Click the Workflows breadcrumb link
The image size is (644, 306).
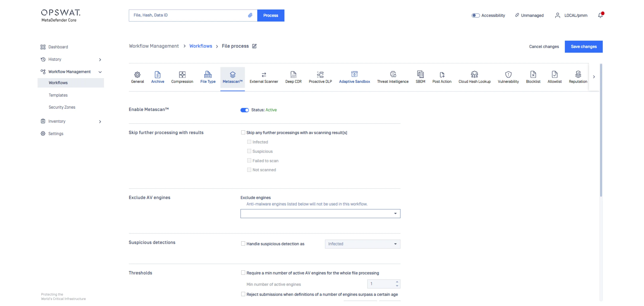coord(201,46)
